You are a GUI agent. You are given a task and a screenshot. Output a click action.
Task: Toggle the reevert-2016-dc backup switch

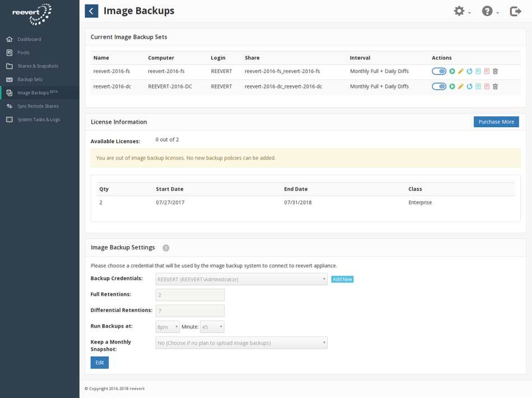(x=439, y=86)
